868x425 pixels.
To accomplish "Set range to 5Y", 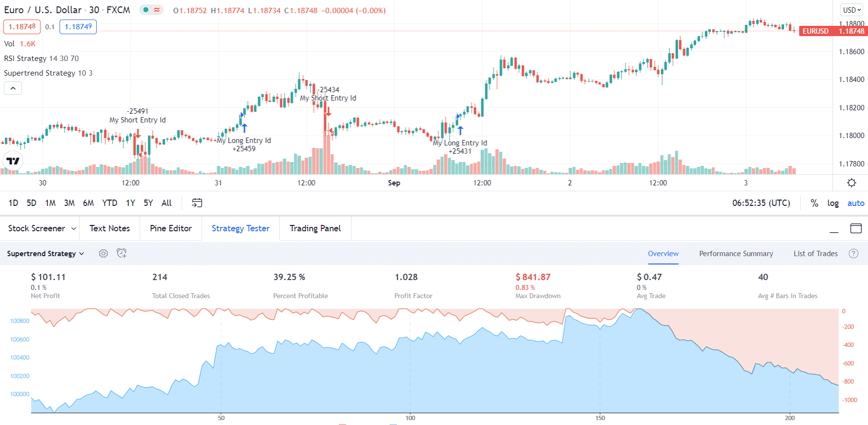I will pyautogui.click(x=148, y=203).
